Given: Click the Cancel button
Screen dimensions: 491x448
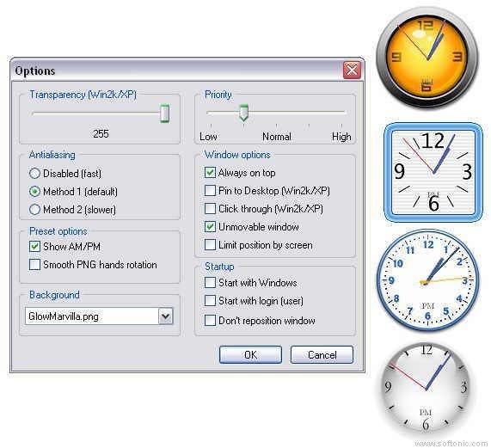Looking at the screenshot, I should point(322,355).
